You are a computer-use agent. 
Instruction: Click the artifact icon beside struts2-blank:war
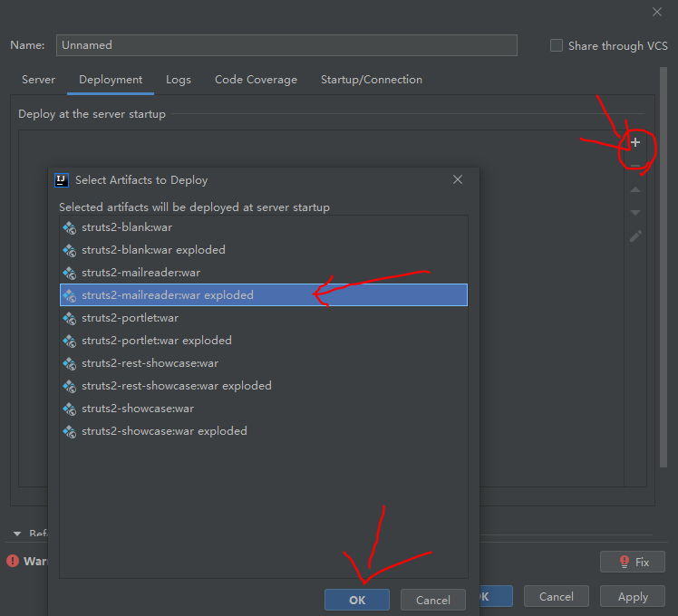(69, 227)
